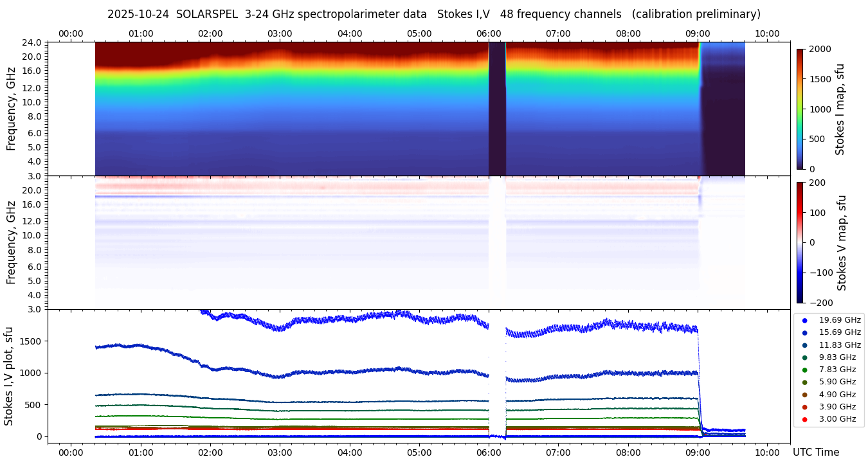
Task: Click the 7.83 GHz green legend dot
Action: 804,370
